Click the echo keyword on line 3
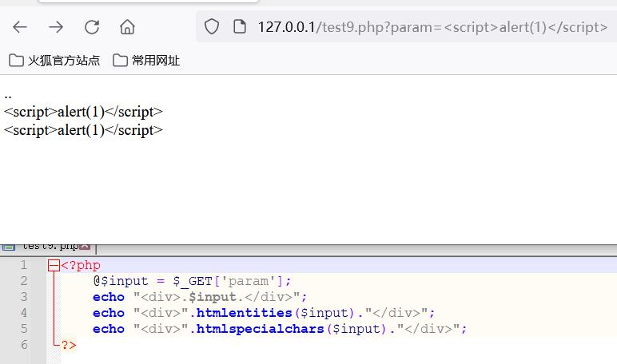 click(x=109, y=297)
